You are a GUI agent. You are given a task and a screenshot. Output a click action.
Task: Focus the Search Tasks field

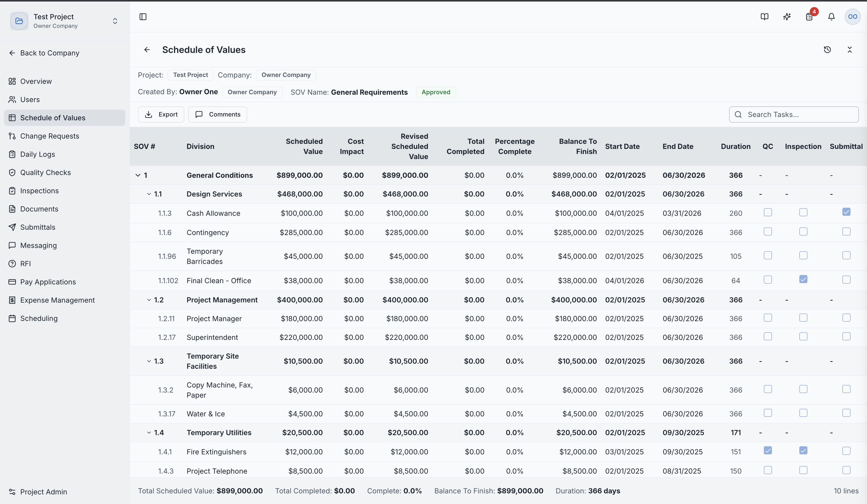[794, 114]
